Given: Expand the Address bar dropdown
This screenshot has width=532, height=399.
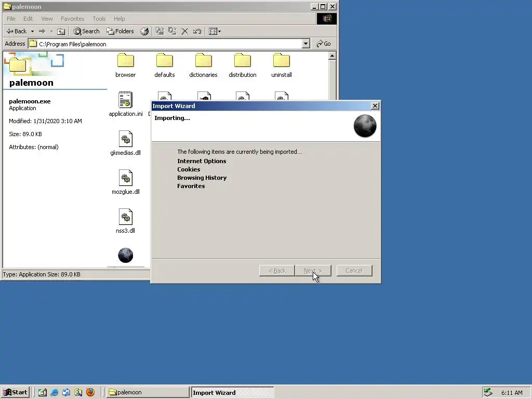Looking at the screenshot, I should point(305,44).
